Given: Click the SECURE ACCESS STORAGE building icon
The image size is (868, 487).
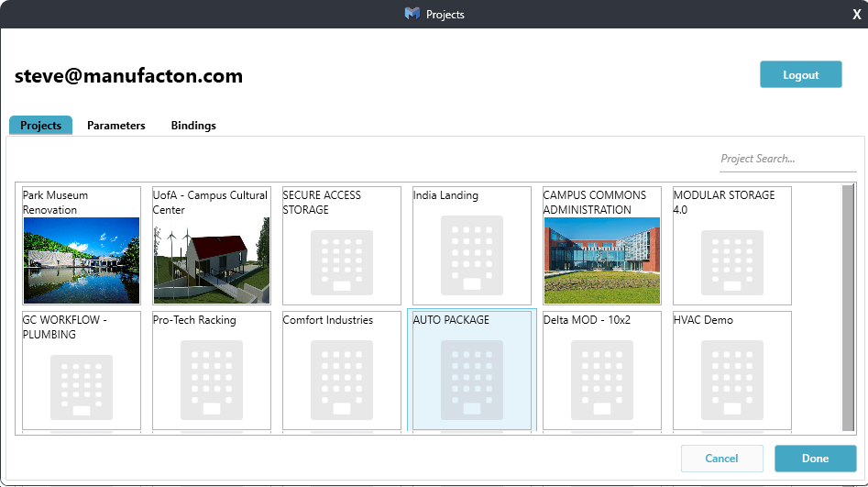Looking at the screenshot, I should [x=342, y=261].
